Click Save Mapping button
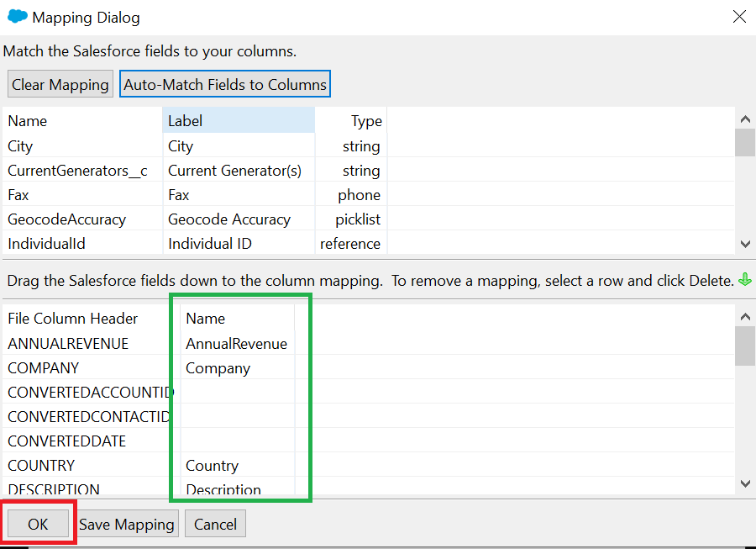The width and height of the screenshot is (756, 549). pyautogui.click(x=127, y=524)
